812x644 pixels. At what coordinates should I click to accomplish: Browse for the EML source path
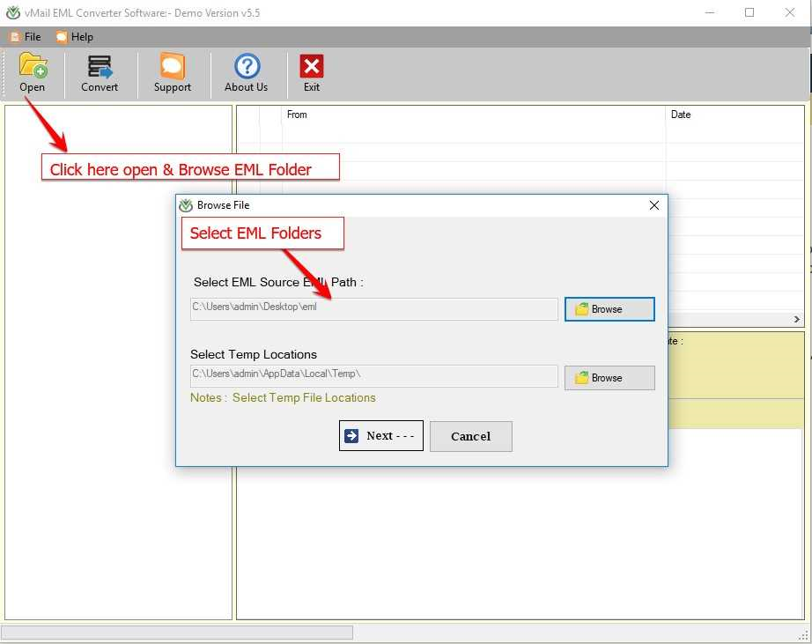click(609, 309)
